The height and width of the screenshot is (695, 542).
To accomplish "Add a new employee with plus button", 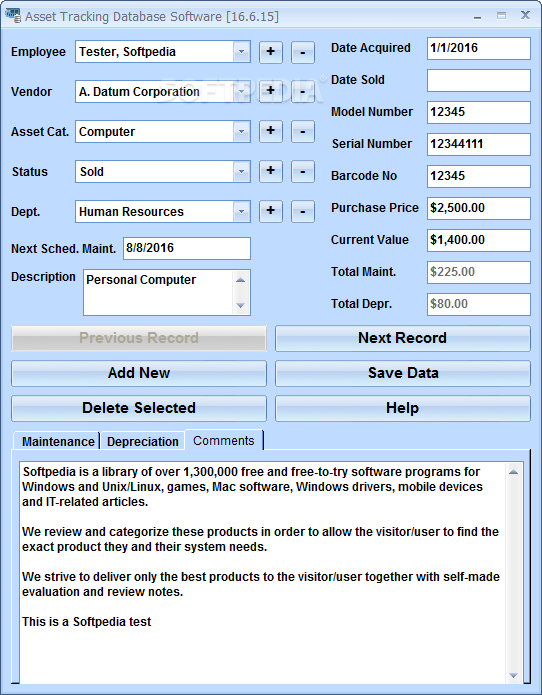I will pyautogui.click(x=270, y=52).
